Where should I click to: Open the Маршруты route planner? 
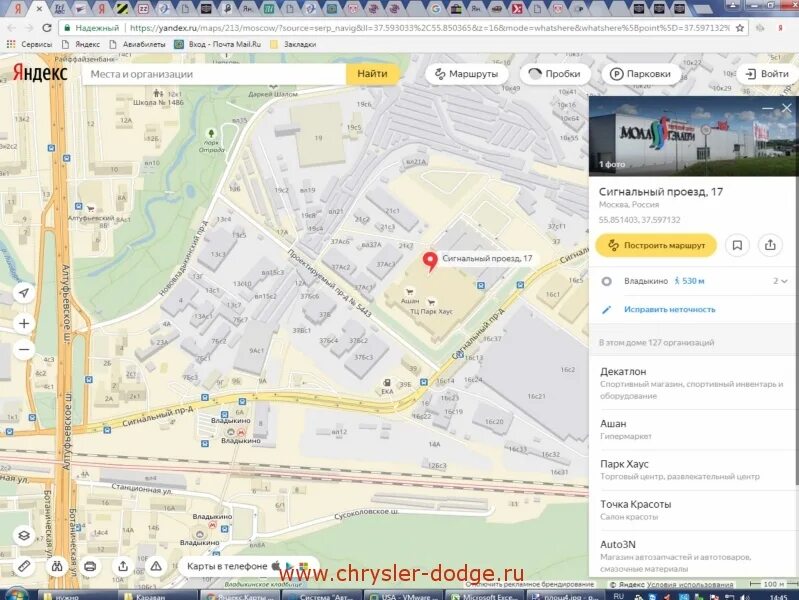coord(466,74)
